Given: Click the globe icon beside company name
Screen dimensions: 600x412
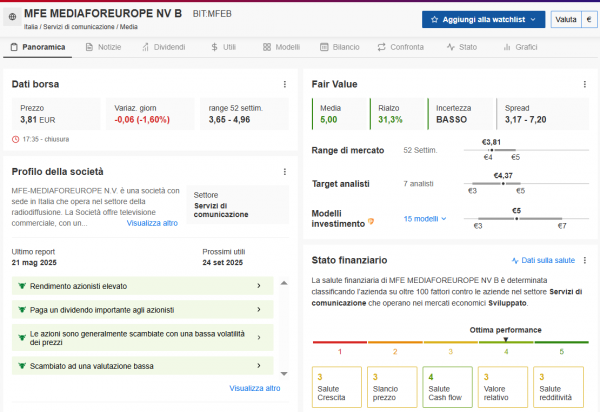Looking at the screenshot, I should coord(12,17).
